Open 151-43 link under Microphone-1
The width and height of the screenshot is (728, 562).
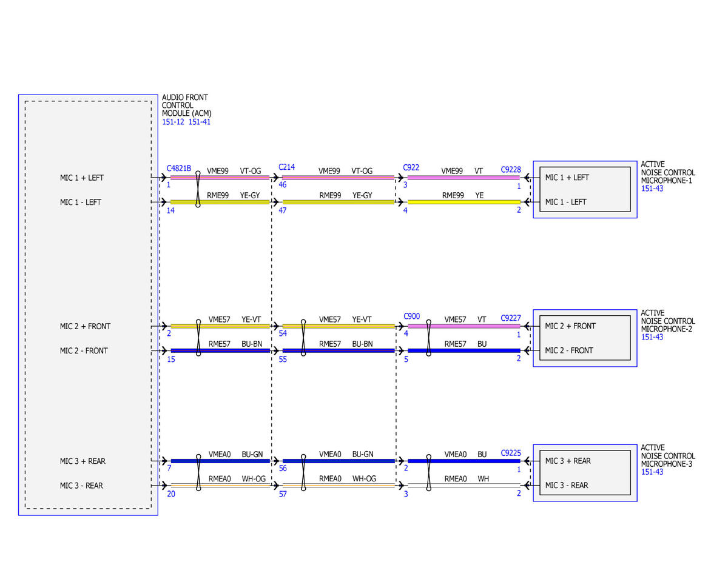click(652, 189)
